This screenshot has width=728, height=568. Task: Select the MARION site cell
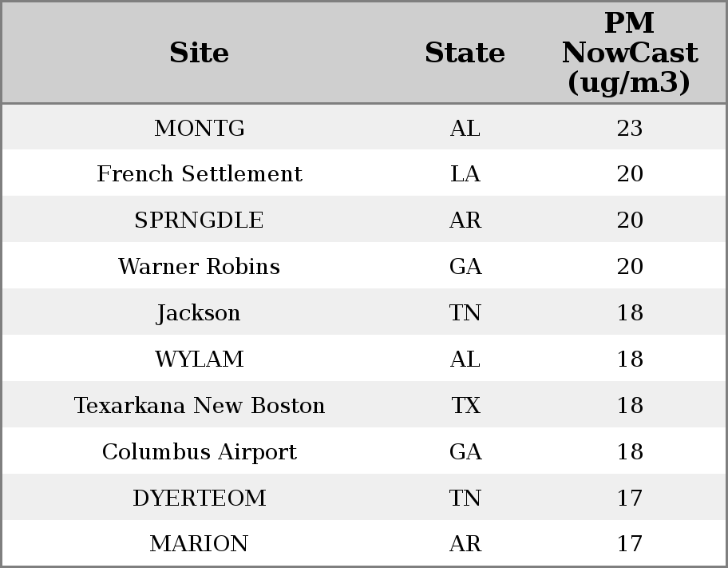click(x=200, y=544)
